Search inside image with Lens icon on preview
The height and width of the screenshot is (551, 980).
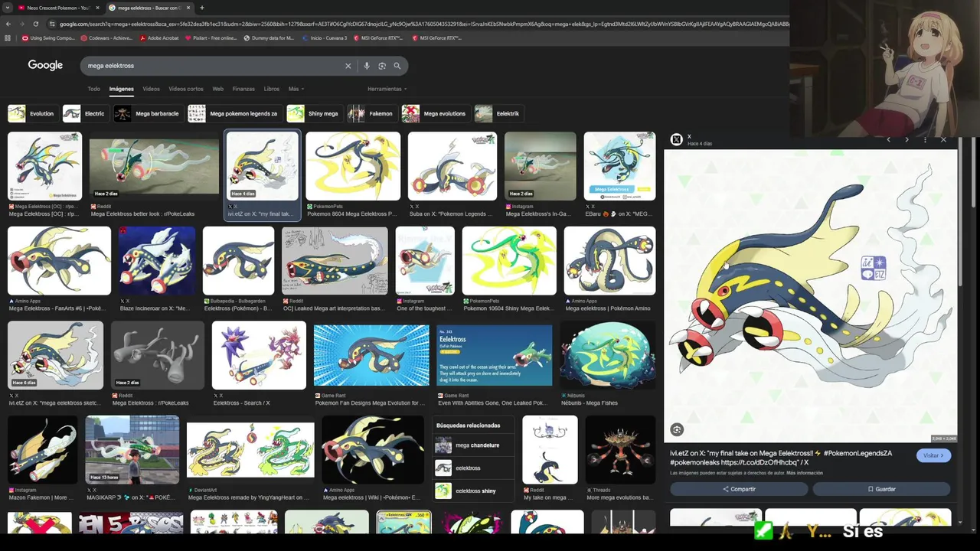pos(677,429)
